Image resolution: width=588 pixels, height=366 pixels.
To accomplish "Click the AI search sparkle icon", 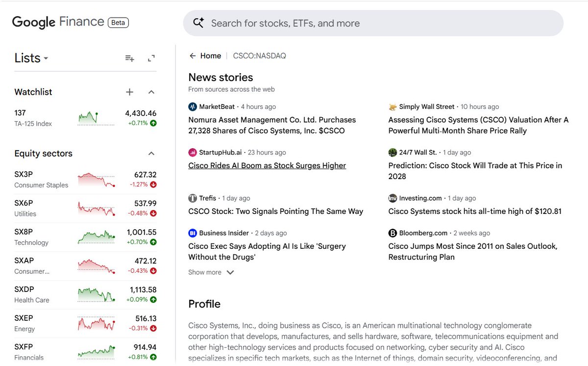I will 198,23.
